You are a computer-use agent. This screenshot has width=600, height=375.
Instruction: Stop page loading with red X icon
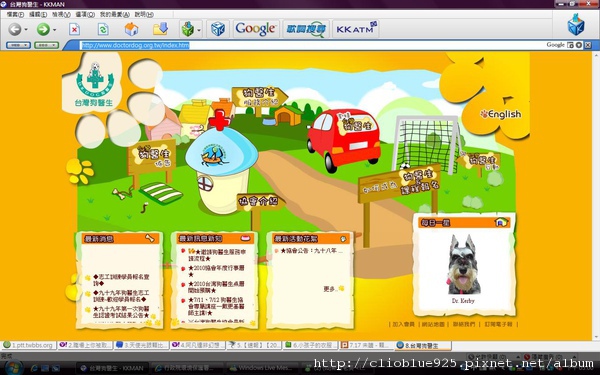[74, 29]
